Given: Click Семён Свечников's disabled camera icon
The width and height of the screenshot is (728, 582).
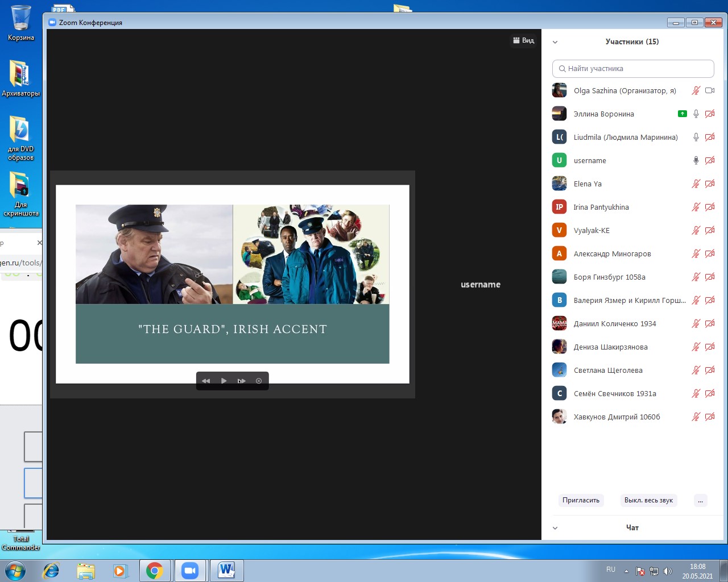Looking at the screenshot, I should pyautogui.click(x=710, y=393).
